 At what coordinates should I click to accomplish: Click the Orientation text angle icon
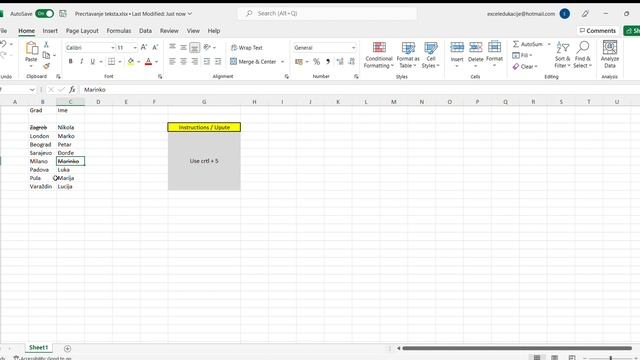(x=207, y=47)
